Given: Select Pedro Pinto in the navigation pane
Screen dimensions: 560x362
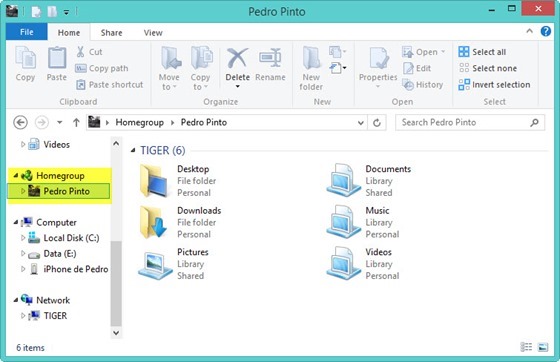Looking at the screenshot, I should [59, 191].
